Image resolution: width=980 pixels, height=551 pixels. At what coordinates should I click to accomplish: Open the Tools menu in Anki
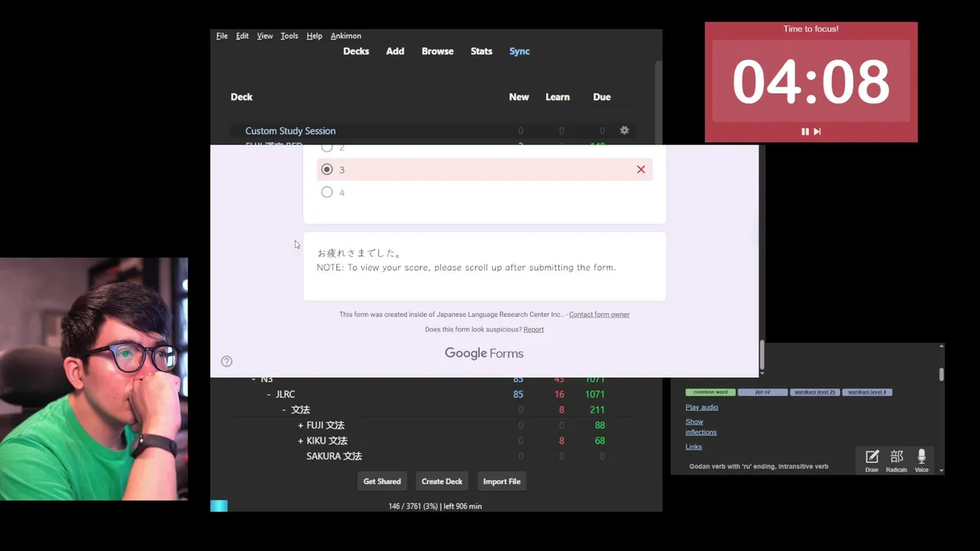point(289,36)
